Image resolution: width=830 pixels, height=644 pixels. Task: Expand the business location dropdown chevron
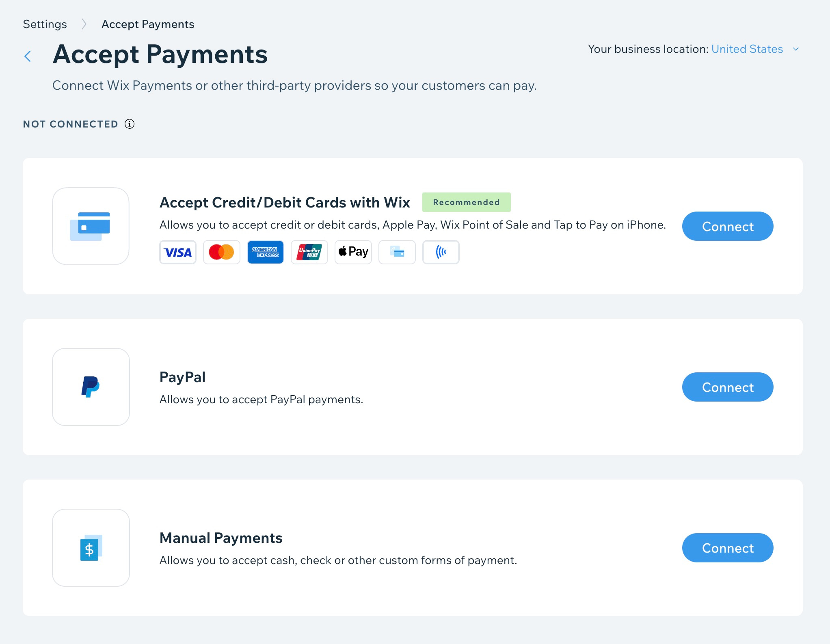point(796,49)
